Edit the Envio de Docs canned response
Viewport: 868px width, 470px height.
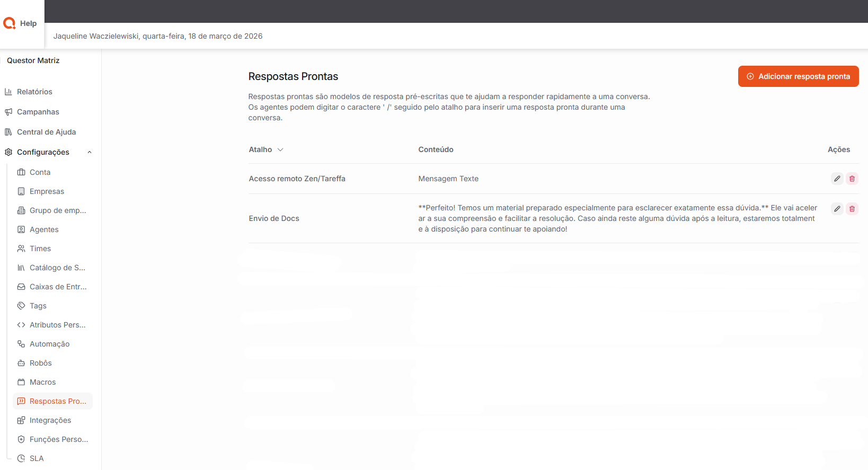837,209
